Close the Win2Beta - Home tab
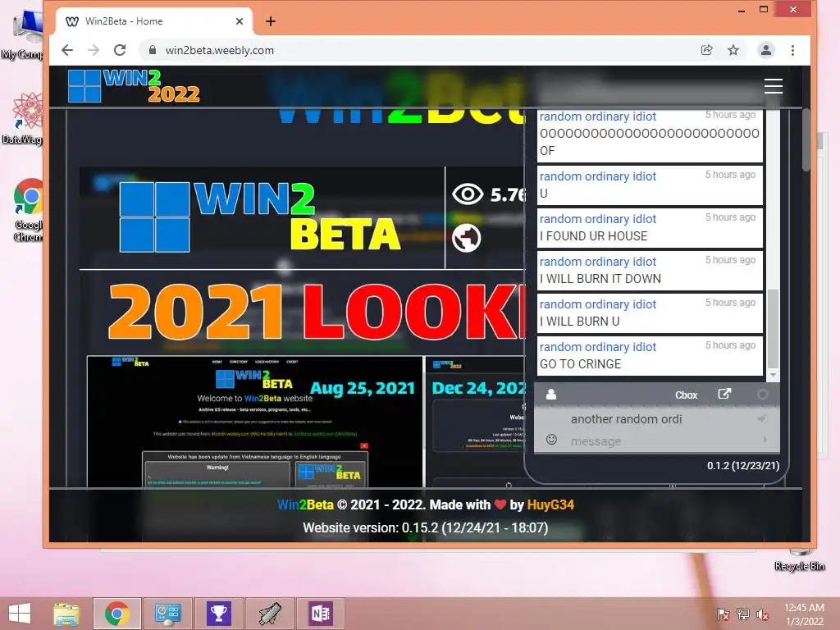The height and width of the screenshot is (630, 840). point(240,21)
